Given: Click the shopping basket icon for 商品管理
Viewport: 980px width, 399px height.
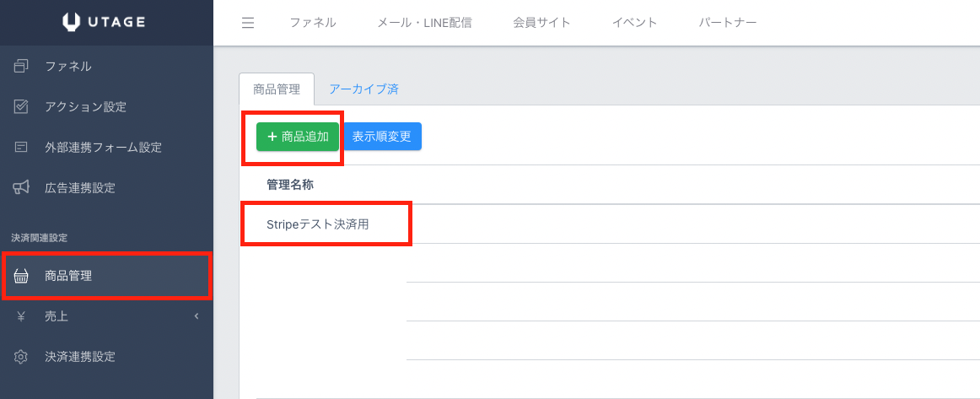Looking at the screenshot, I should [22, 276].
